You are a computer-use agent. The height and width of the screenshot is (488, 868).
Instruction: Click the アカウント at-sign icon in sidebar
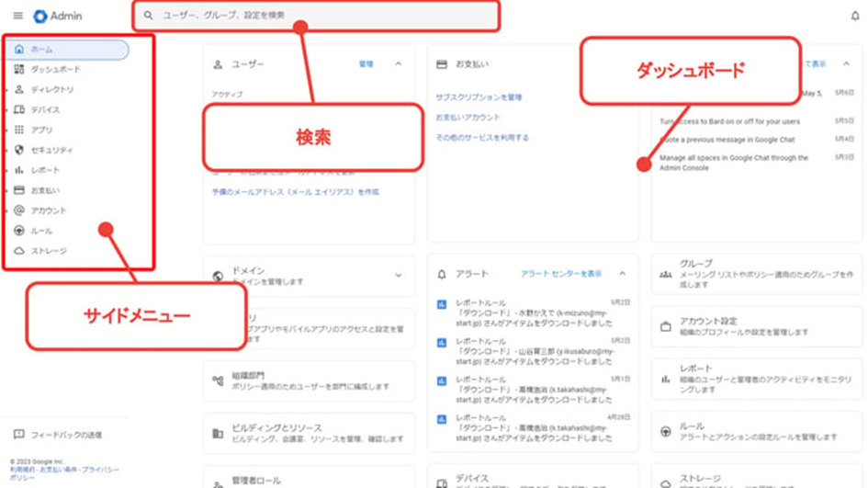coord(19,210)
